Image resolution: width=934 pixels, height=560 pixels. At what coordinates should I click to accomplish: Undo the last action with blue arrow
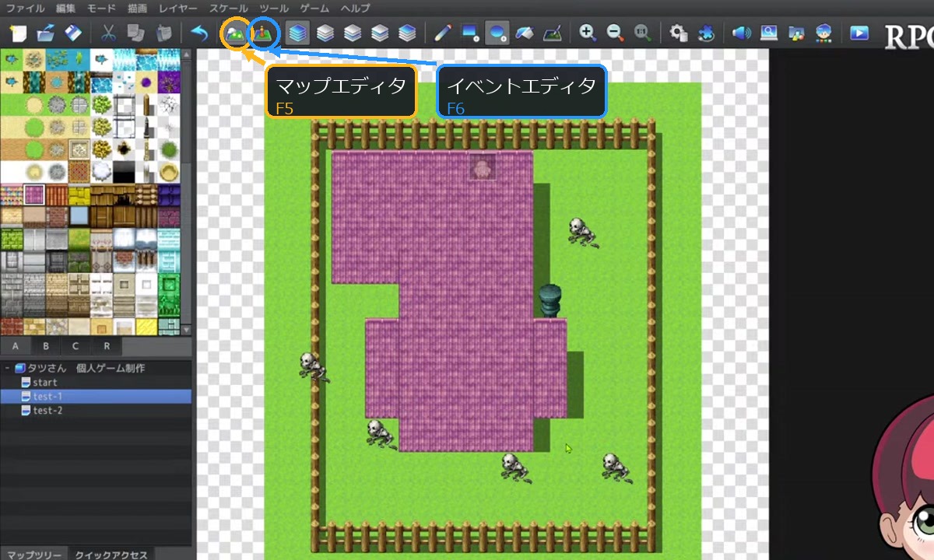point(199,33)
